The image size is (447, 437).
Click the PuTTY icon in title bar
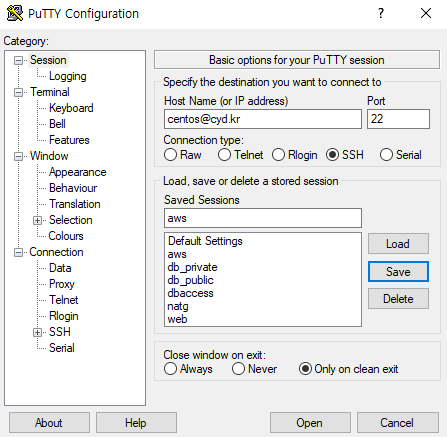tap(15, 13)
